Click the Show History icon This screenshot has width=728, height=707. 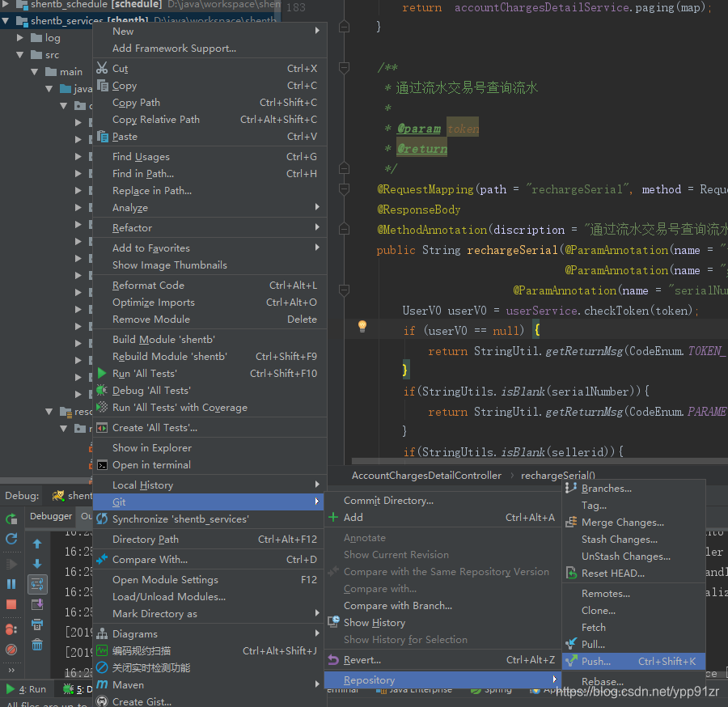point(333,622)
